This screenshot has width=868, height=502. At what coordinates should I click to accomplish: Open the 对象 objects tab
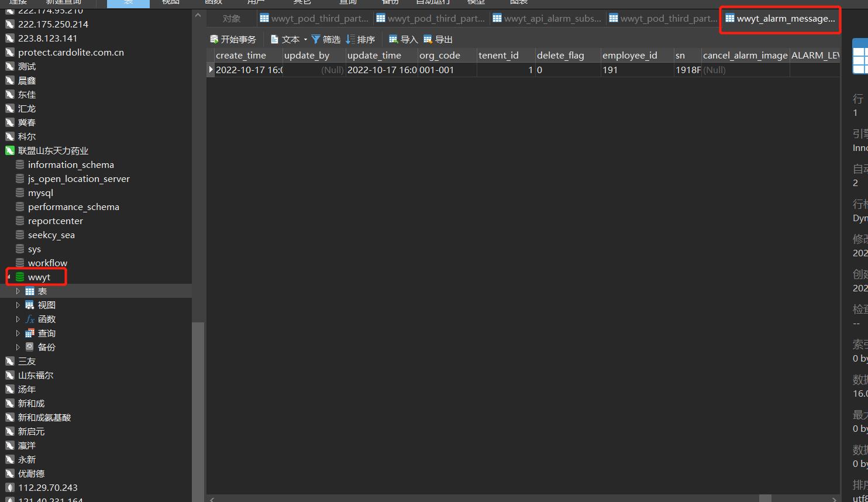pyautogui.click(x=232, y=19)
